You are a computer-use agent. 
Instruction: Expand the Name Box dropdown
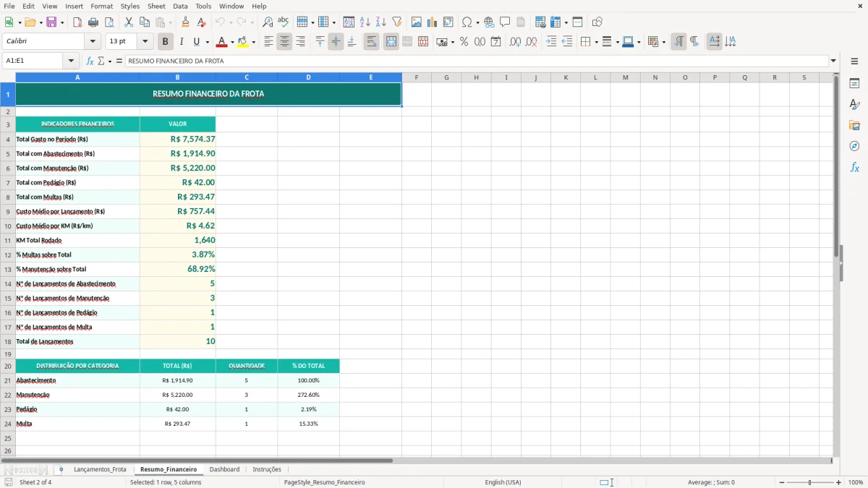(x=71, y=61)
